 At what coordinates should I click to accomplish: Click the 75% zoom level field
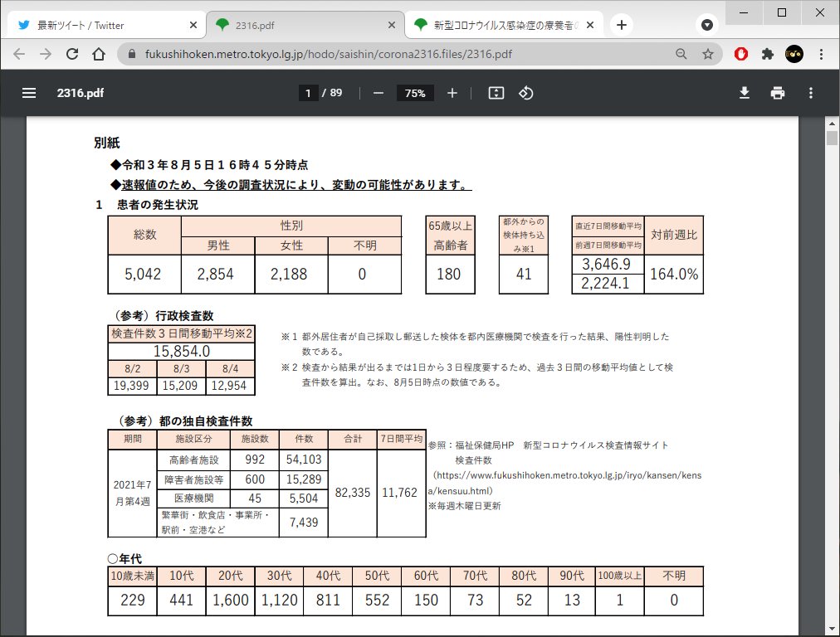point(415,93)
